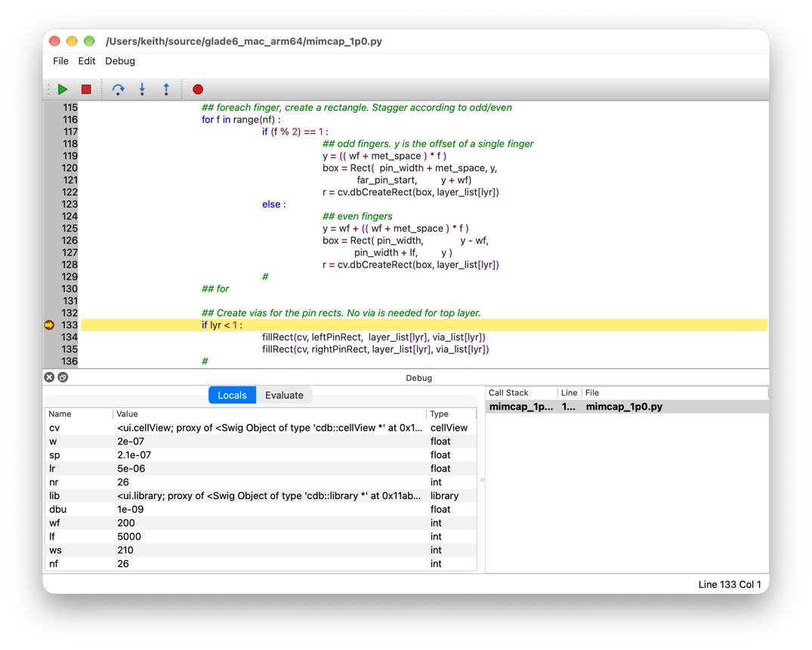Undock the Debug panel with float icon
Image resolution: width=812 pixels, height=650 pixels.
(x=63, y=377)
